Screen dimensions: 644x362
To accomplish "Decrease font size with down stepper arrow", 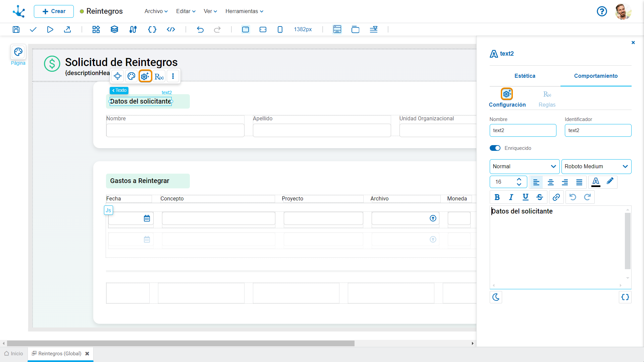I will point(519,184).
